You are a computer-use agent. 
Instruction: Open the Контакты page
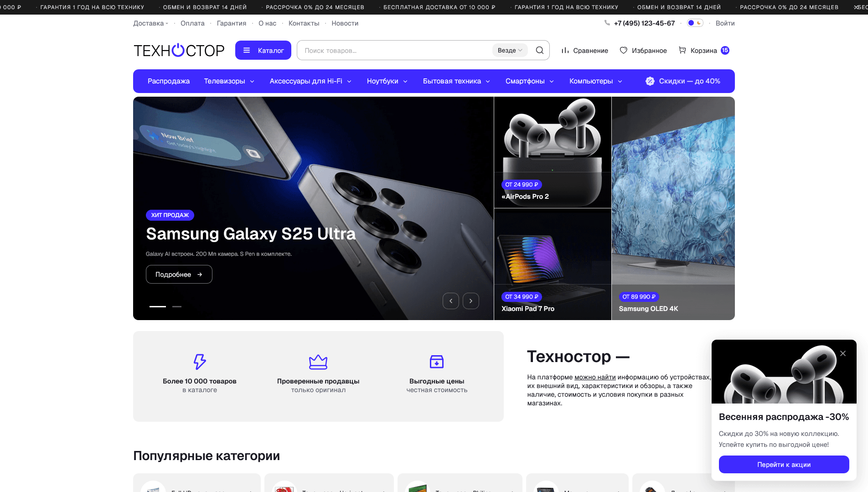coord(304,23)
